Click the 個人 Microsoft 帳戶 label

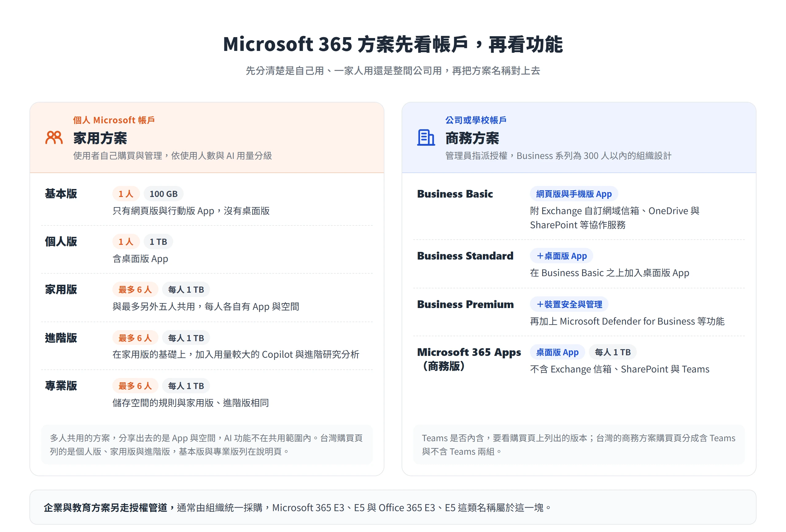click(114, 120)
